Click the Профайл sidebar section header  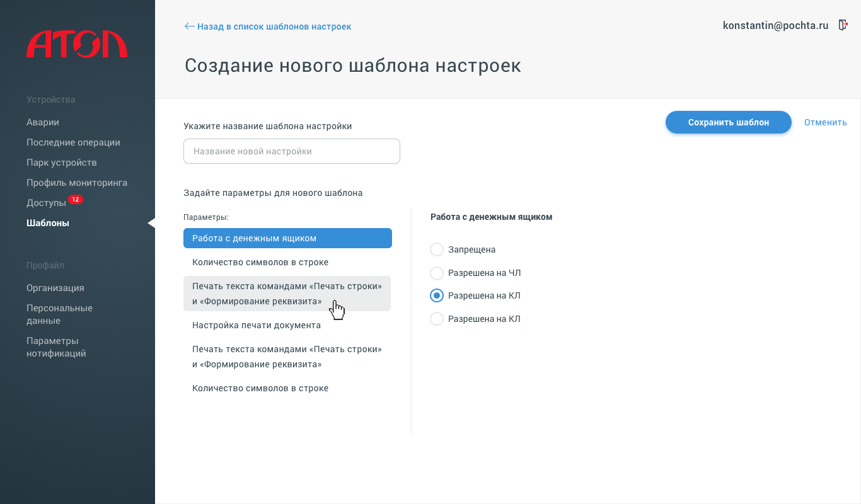(45, 265)
